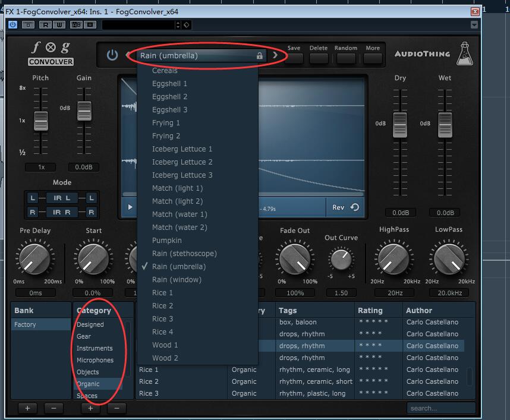Click the IR waveform play button
The height and width of the screenshot is (420, 510).
130,207
